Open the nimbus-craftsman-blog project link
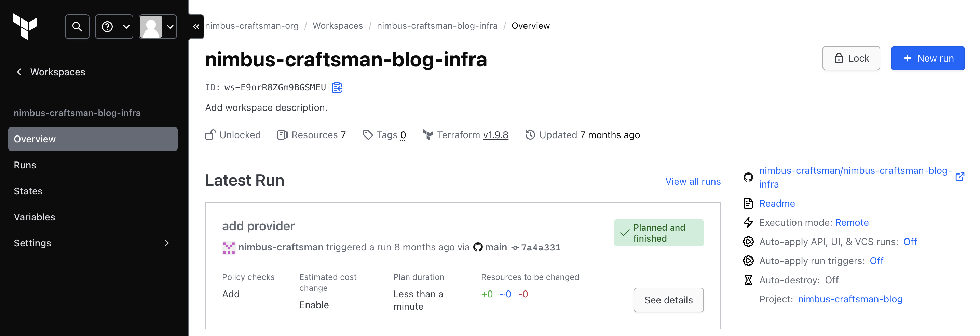The image size is (980, 336). click(850, 299)
